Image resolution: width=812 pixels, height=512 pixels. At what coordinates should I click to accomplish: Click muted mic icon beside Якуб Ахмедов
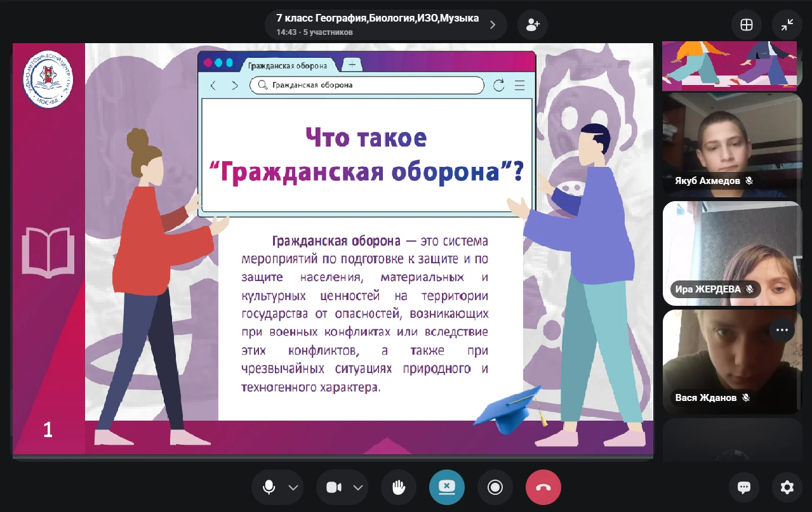click(x=749, y=181)
